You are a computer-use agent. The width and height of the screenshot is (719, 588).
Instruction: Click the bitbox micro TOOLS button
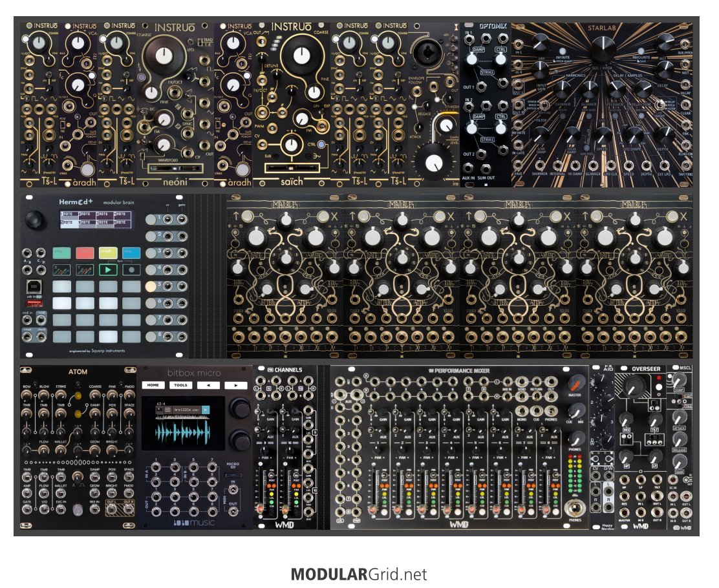tap(180, 385)
